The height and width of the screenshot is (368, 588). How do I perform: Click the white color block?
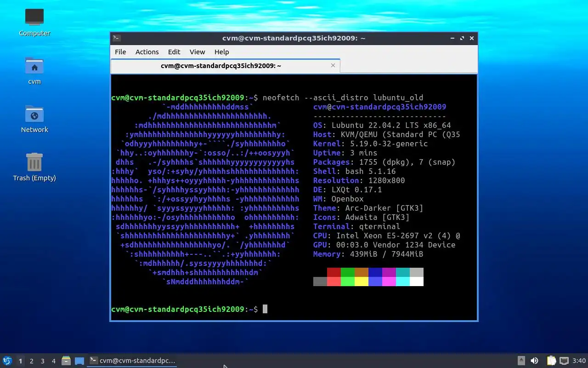(417, 282)
